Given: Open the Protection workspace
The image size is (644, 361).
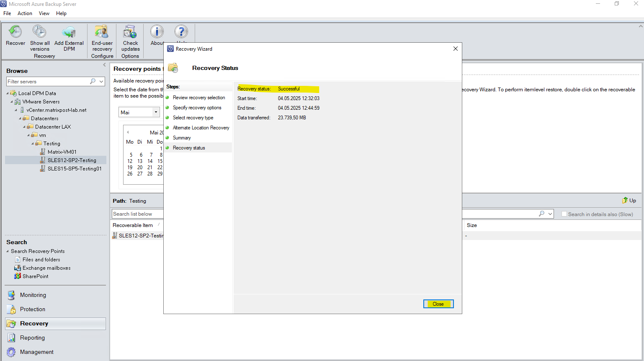Looking at the screenshot, I should (x=55, y=309).
